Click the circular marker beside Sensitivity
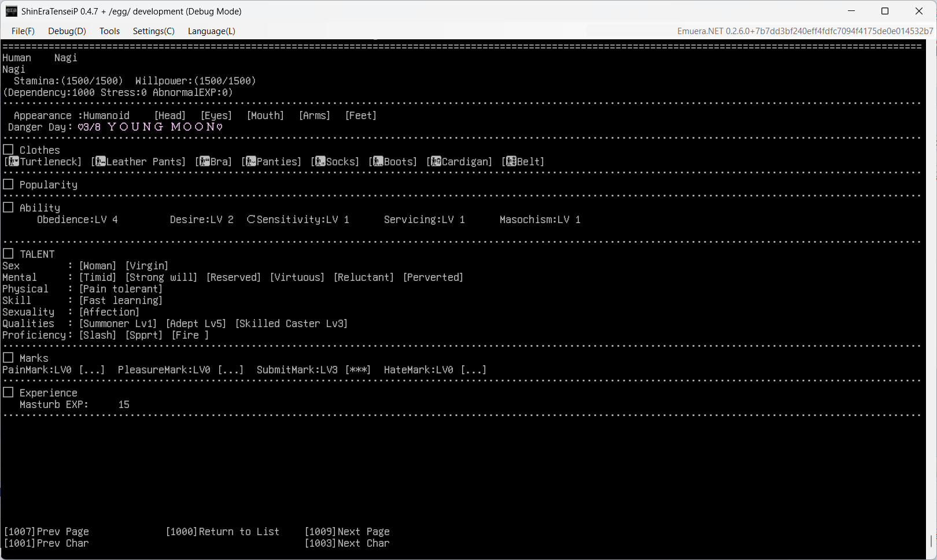Image resolution: width=937 pixels, height=560 pixels. (x=251, y=219)
